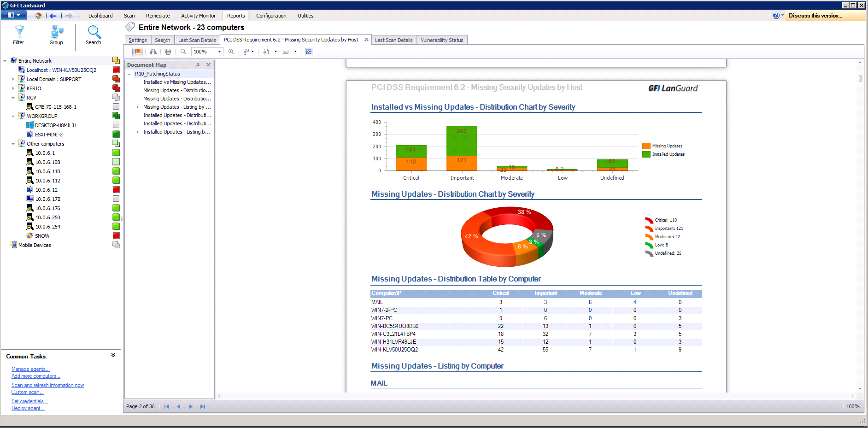Screen dimensions: 868x428
Task: Open the Group computers tool
Action: click(x=56, y=35)
